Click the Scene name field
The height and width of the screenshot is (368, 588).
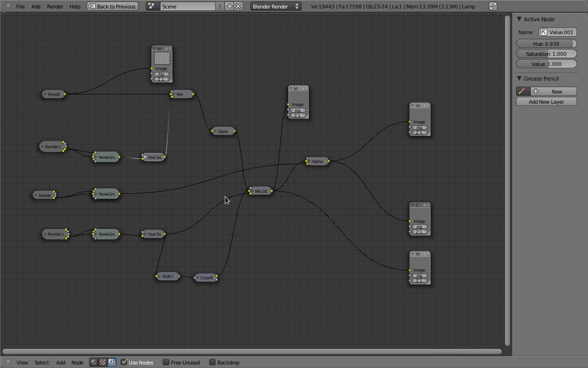point(188,6)
